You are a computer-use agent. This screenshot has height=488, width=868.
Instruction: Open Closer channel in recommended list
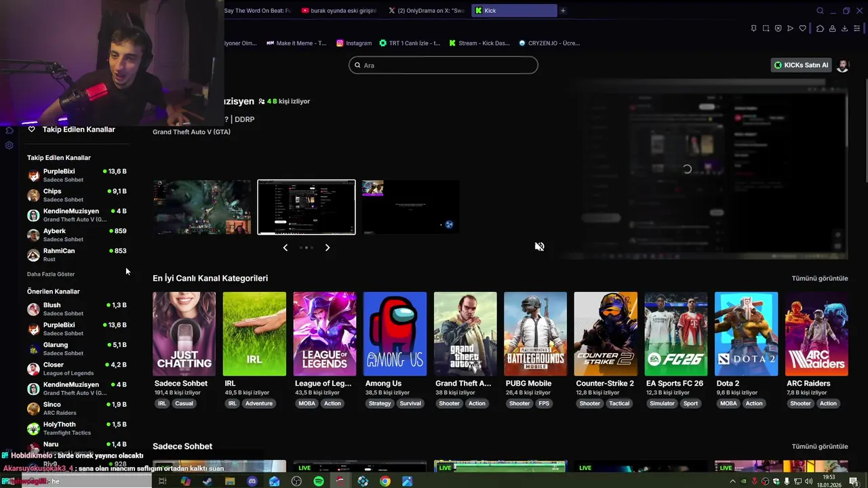click(77, 369)
